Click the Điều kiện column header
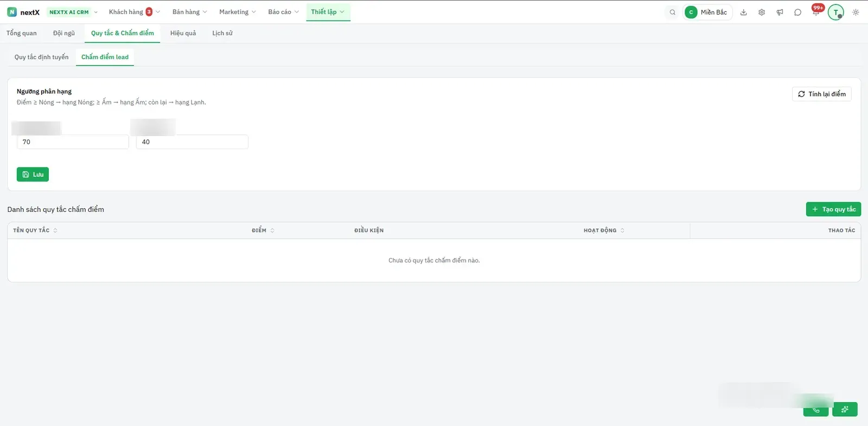Screen dimensions: 868x426 click(x=369, y=230)
